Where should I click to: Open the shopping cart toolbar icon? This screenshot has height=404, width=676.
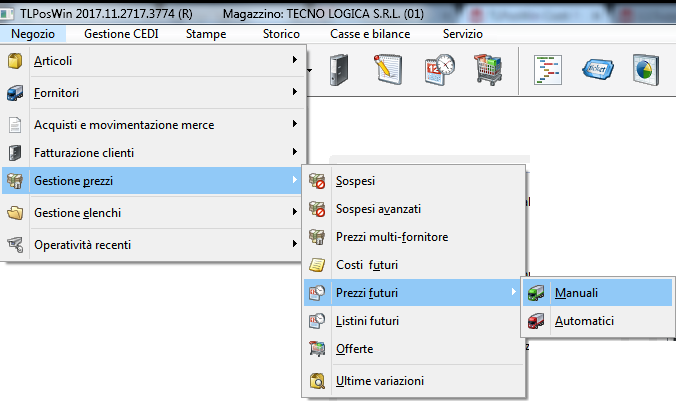(x=488, y=69)
